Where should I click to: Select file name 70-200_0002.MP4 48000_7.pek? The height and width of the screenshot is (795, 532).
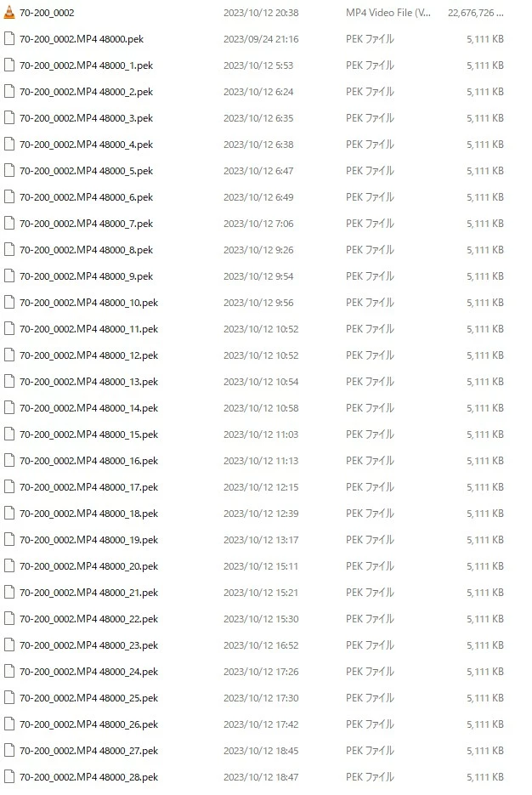(x=86, y=224)
